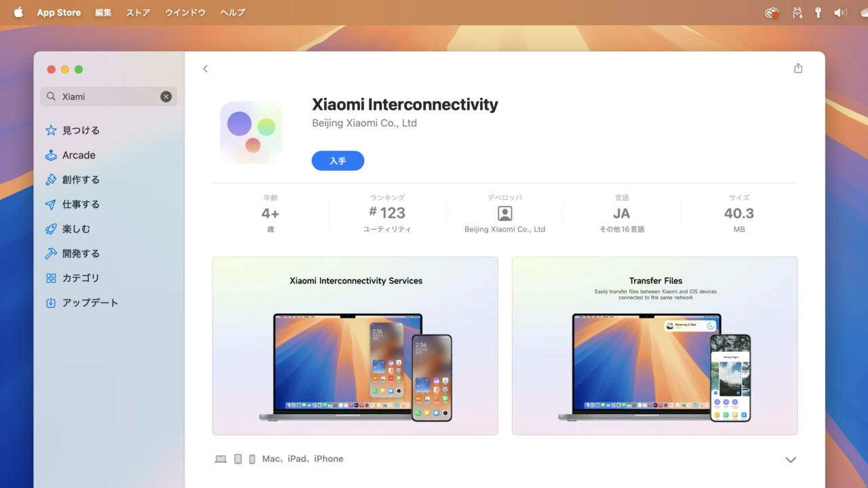Click the 入手 get button
Screen dimensions: 868x488
[x=338, y=161]
